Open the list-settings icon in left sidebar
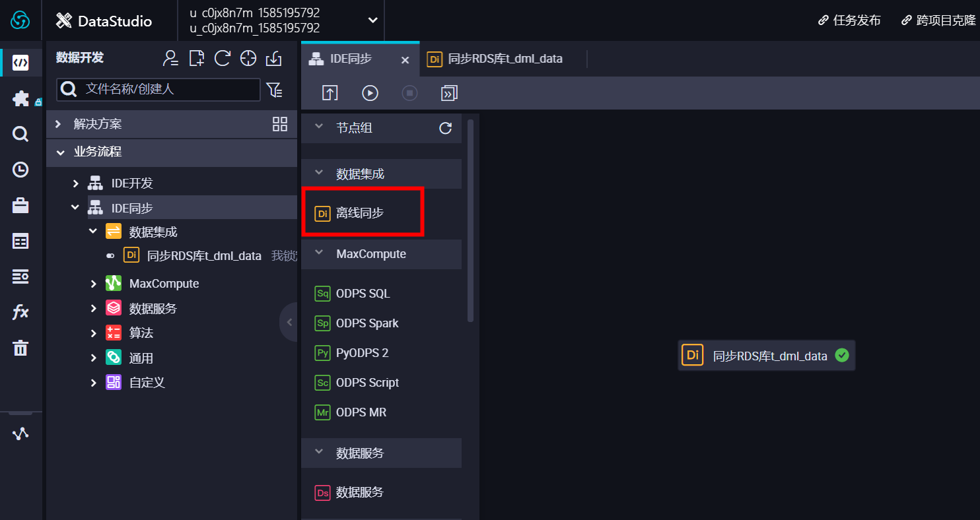The image size is (980, 520). [20, 276]
